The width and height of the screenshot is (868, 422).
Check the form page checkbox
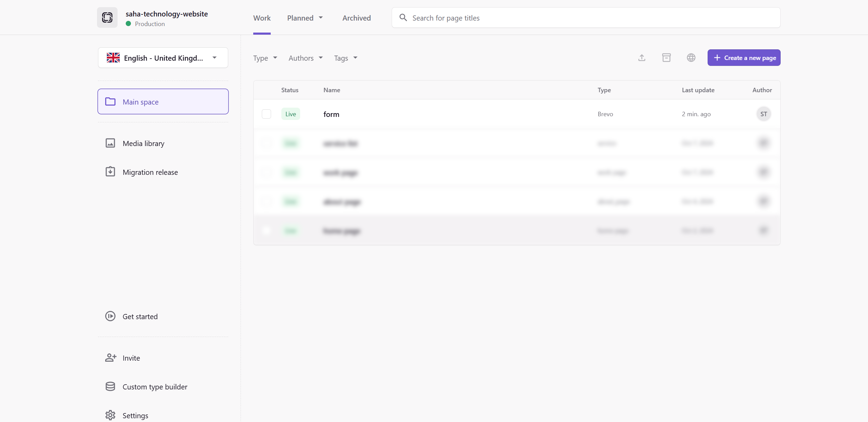click(x=266, y=114)
